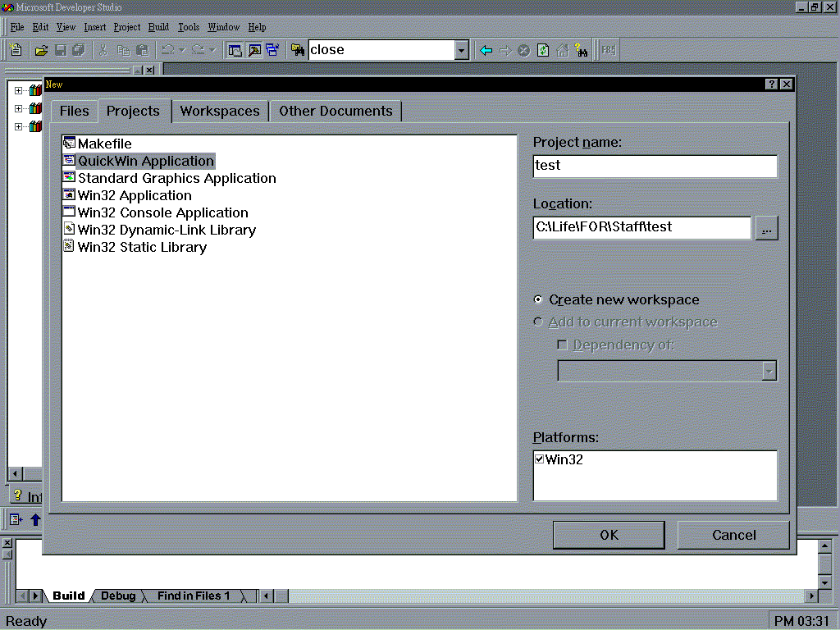Click the FB toolbar icon right of Search

click(609, 50)
